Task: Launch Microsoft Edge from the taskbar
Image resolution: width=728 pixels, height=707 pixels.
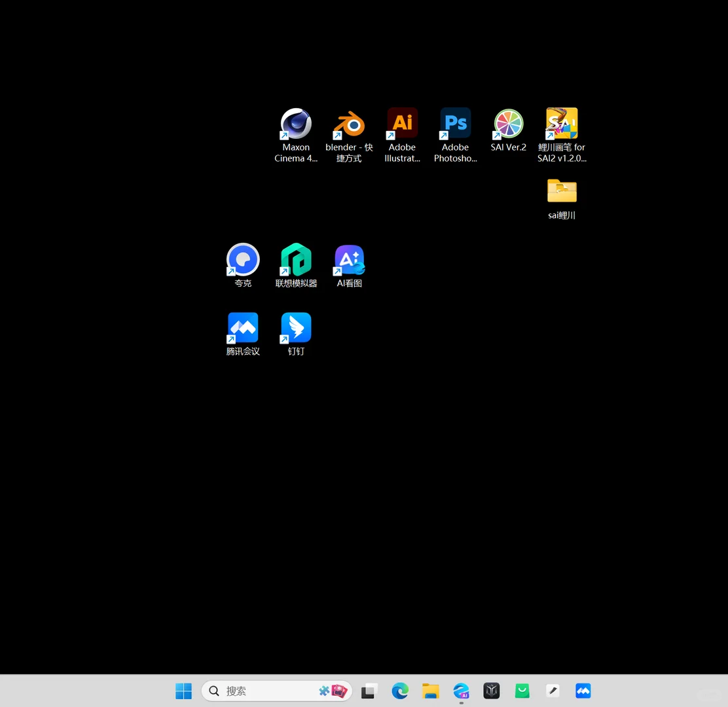Action: 400,691
